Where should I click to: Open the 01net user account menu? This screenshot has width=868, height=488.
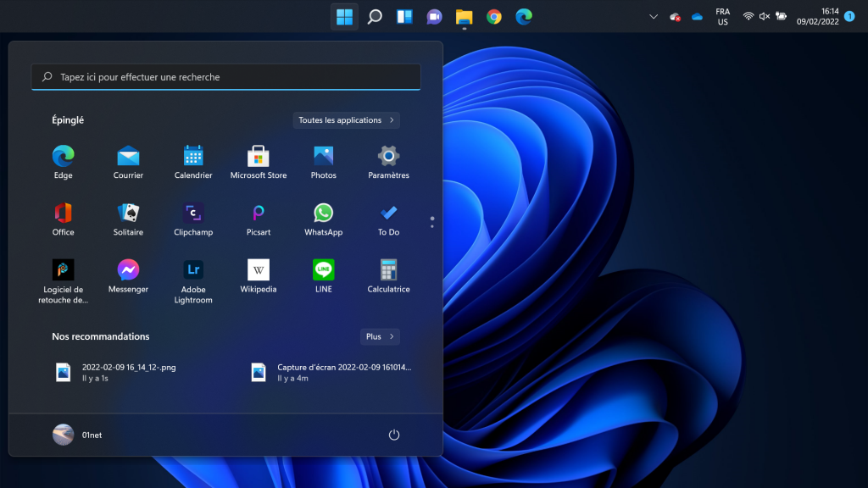point(77,435)
